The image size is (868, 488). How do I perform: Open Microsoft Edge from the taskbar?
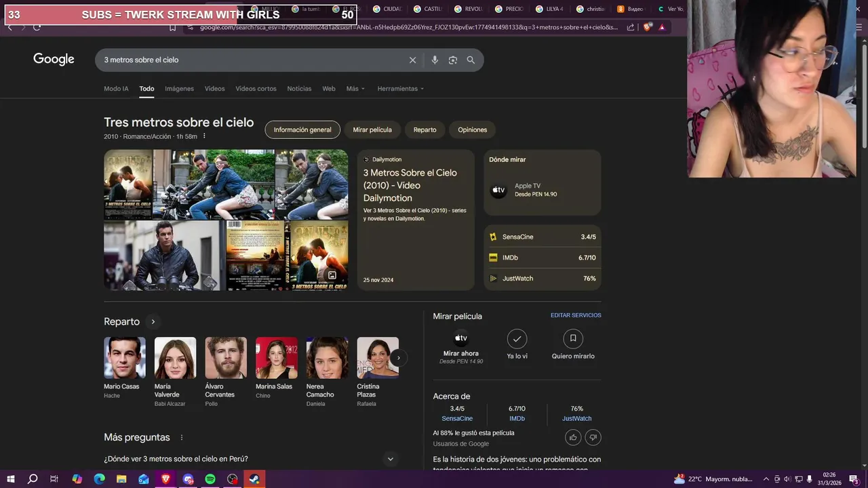pyautogui.click(x=100, y=479)
